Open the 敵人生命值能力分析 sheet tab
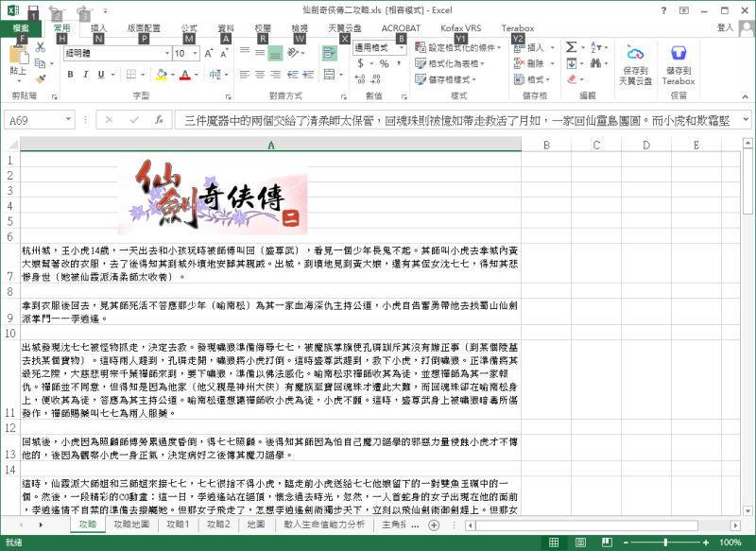756x551 pixels. (324, 525)
